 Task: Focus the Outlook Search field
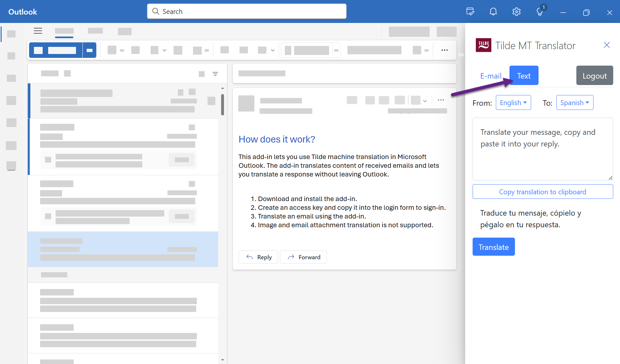tap(247, 11)
